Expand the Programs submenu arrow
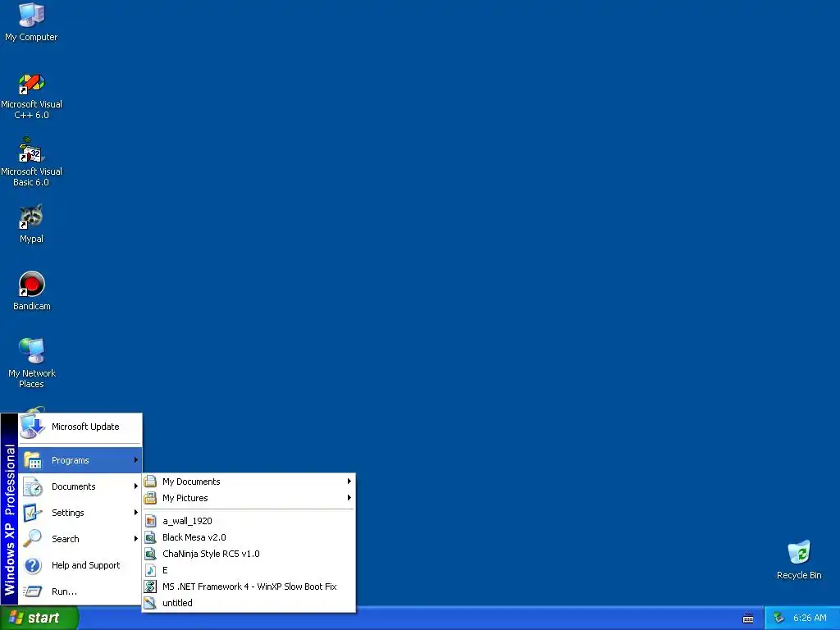The height and width of the screenshot is (630, 840). click(136, 460)
